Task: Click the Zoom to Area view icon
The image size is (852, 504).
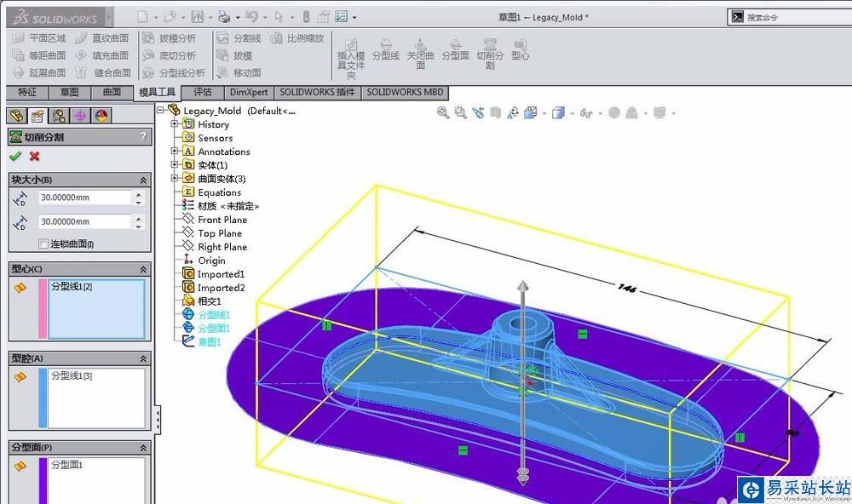Action: 461,113
